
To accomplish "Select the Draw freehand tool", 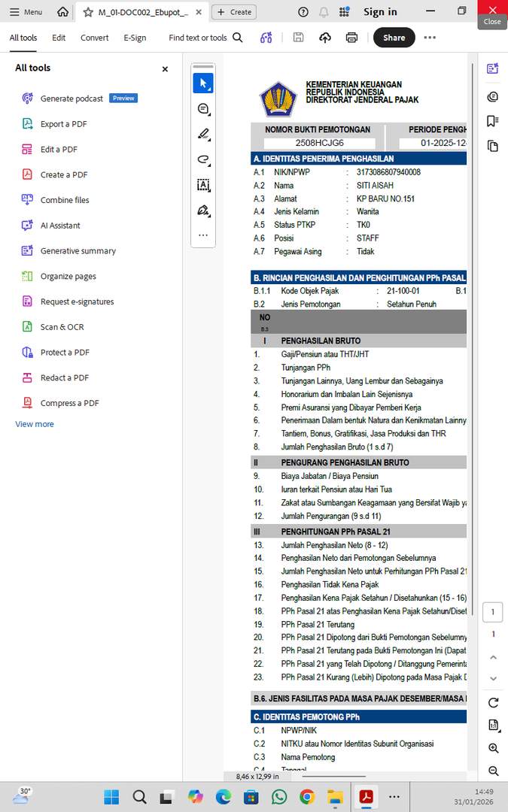I will click(x=203, y=159).
